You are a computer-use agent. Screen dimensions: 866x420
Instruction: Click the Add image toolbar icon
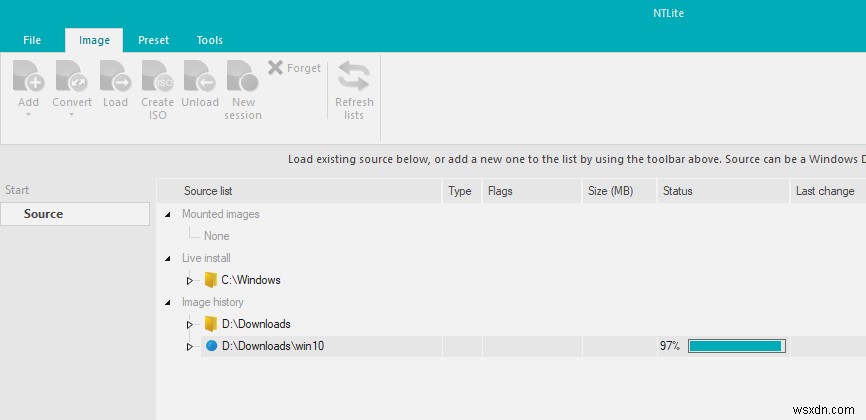click(29, 76)
